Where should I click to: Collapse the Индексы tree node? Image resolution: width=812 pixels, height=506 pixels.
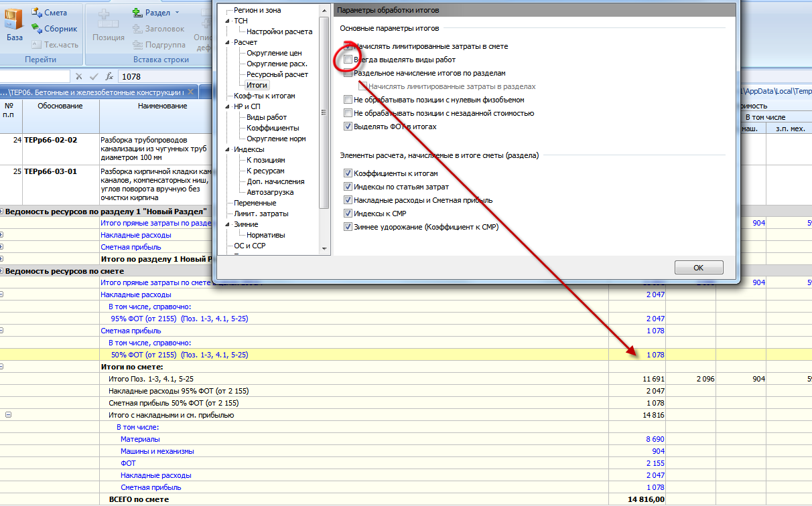coord(228,149)
